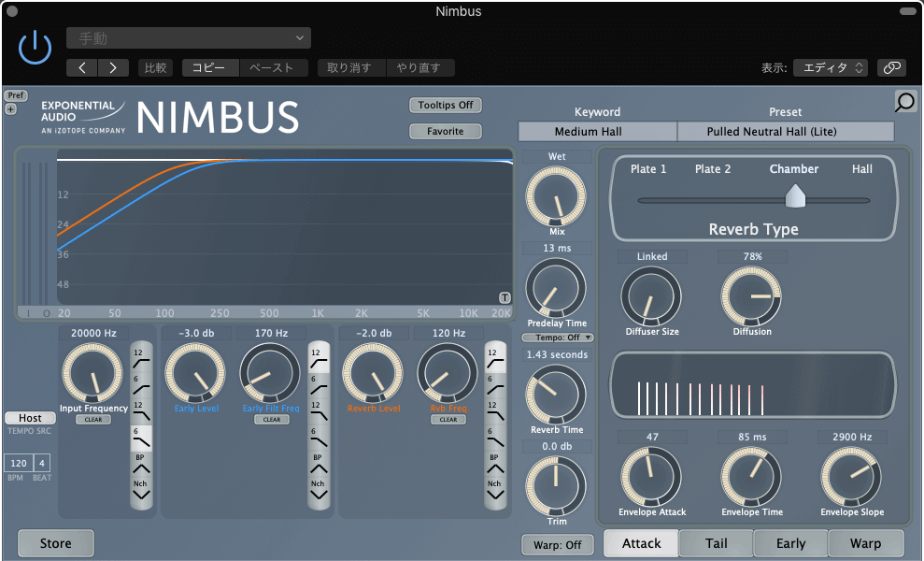
Task: Select 12 dB low-pass on reverb filter
Action: coord(495,410)
